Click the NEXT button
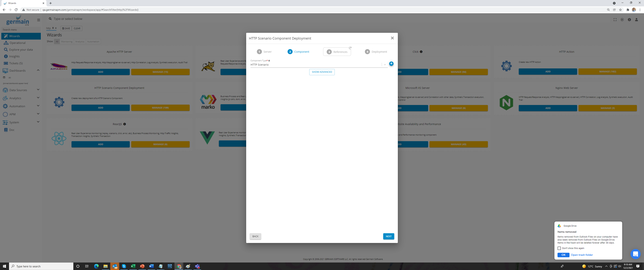 click(x=388, y=236)
